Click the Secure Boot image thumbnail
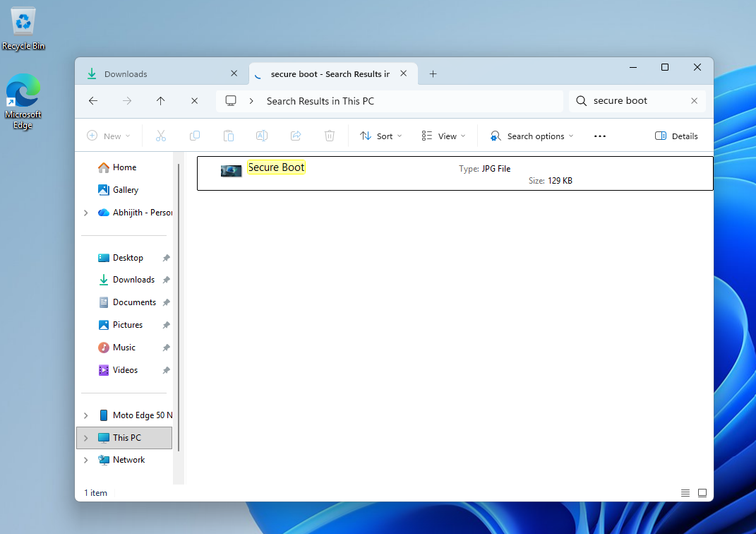This screenshot has width=756, height=534. click(231, 171)
